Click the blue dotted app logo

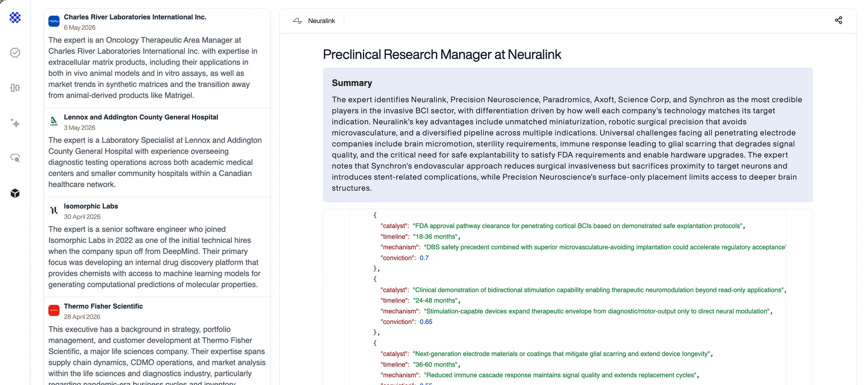tap(15, 17)
